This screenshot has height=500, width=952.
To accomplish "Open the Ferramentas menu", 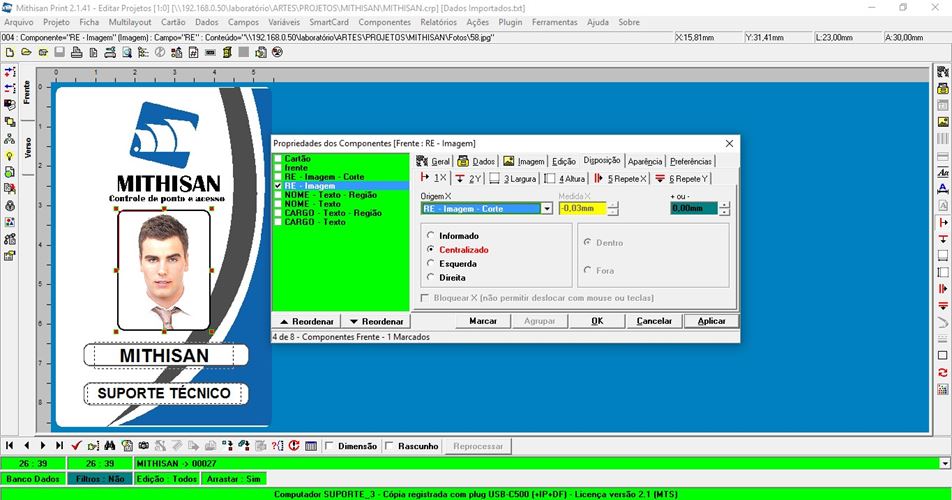I will [x=554, y=22].
